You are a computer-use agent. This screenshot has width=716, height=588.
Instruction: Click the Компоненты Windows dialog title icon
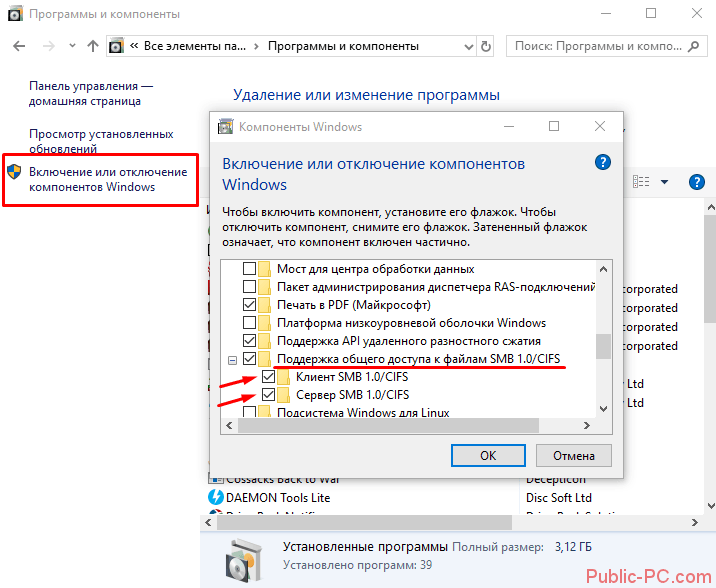click(225, 126)
